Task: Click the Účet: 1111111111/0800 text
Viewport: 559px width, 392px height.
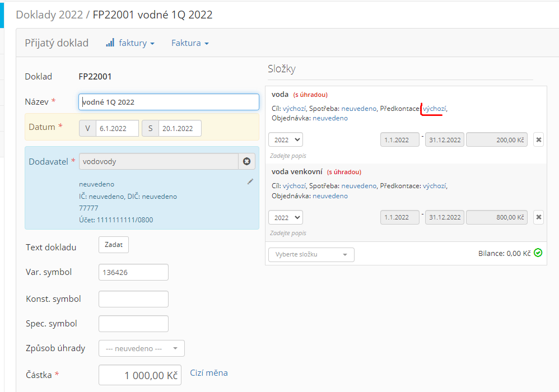Action: point(116,220)
